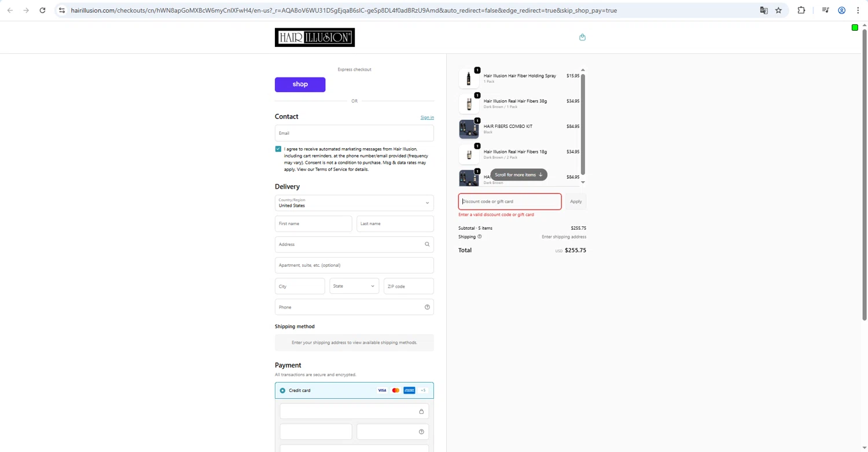Show phone number help tooltip

coord(427,307)
